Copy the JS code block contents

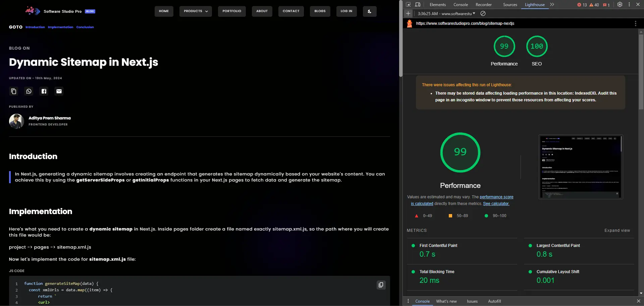click(x=381, y=285)
